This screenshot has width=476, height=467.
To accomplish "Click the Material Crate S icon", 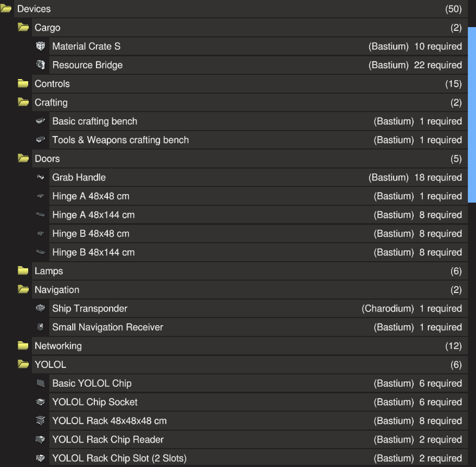I will coord(41,47).
